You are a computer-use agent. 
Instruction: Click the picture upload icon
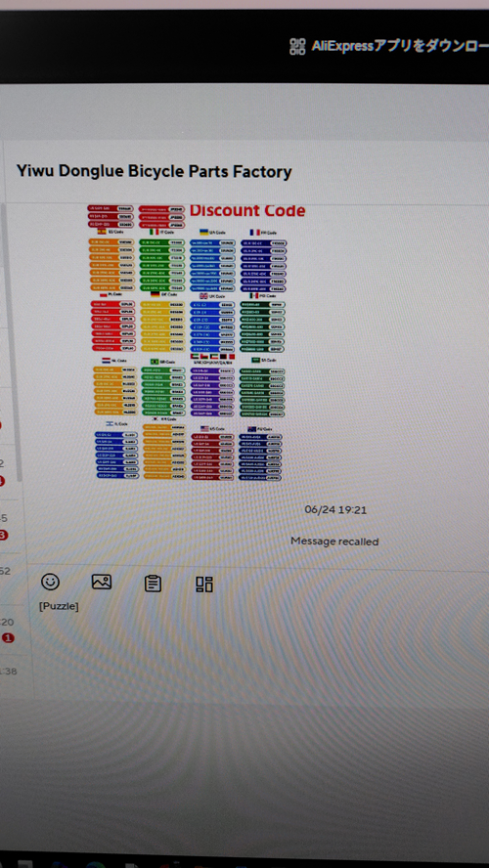tap(102, 582)
